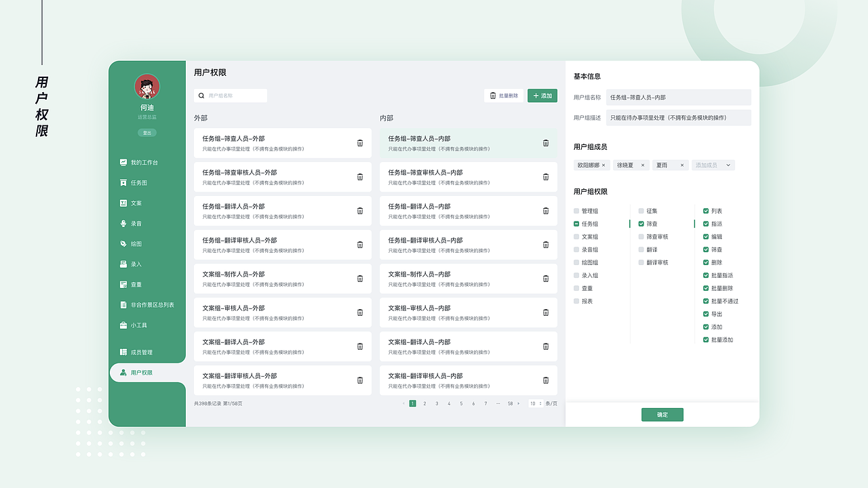Open the 添加成员 dropdown
Screen dimensions: 868x488
[713, 165]
